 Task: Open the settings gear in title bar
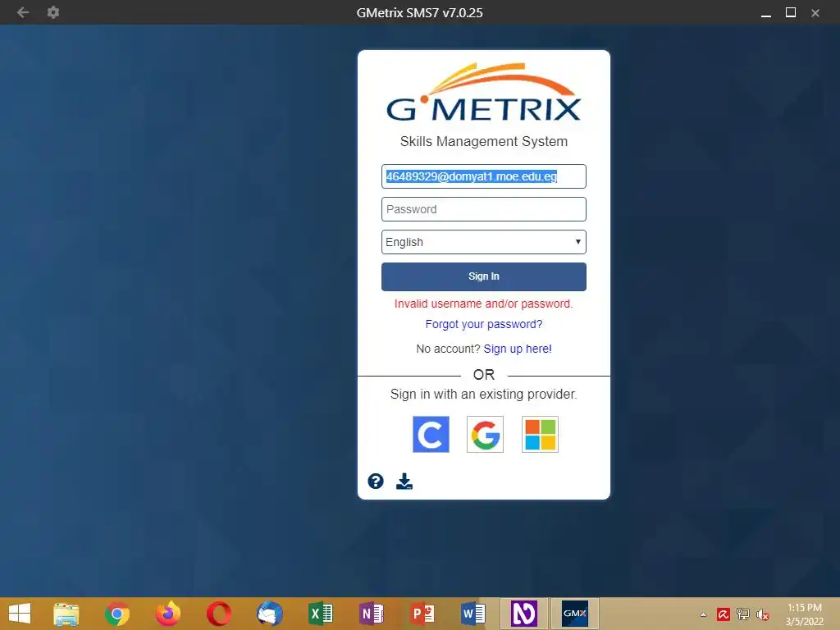click(53, 12)
